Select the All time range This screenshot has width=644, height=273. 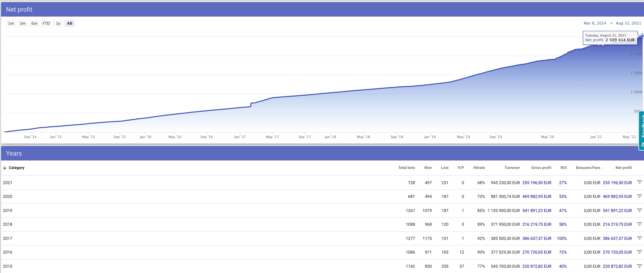point(69,23)
